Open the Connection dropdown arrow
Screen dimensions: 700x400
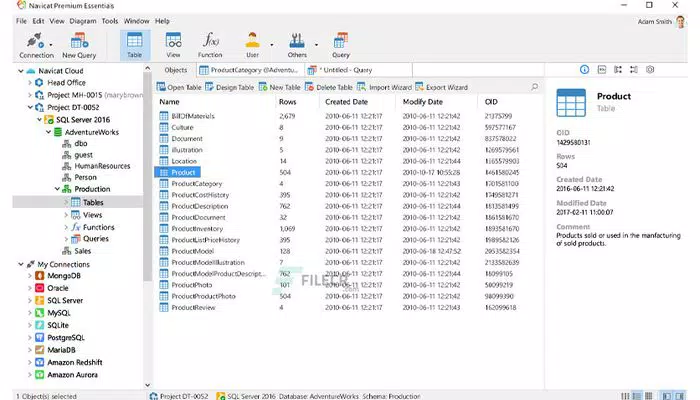[50, 45]
